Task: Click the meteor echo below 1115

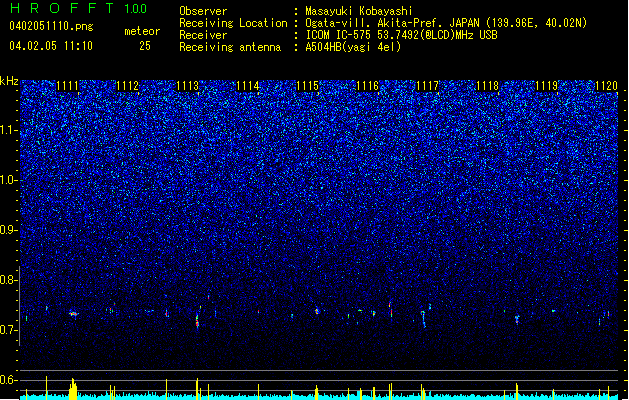Action: 317,311
